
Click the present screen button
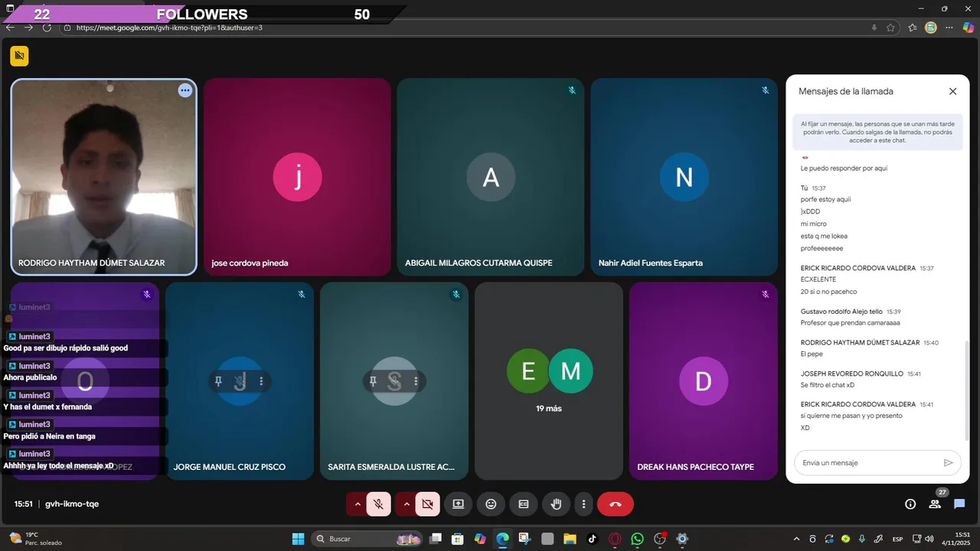(x=458, y=504)
